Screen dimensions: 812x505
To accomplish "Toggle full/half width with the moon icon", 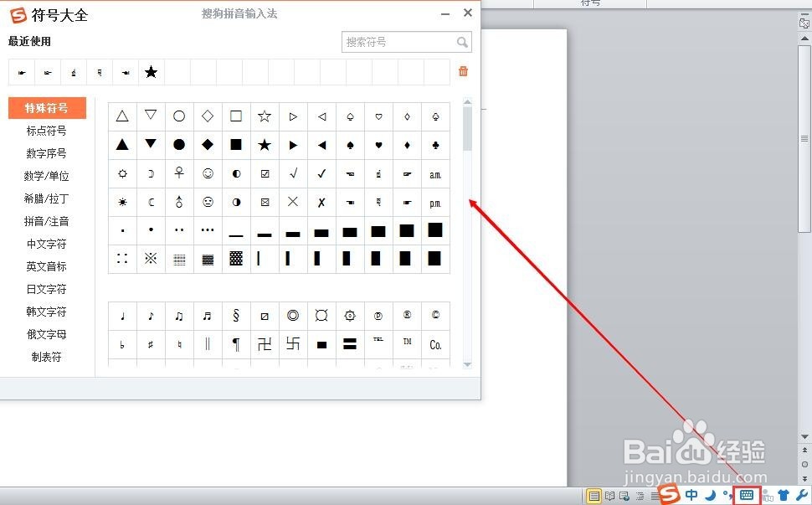I will pos(709,495).
